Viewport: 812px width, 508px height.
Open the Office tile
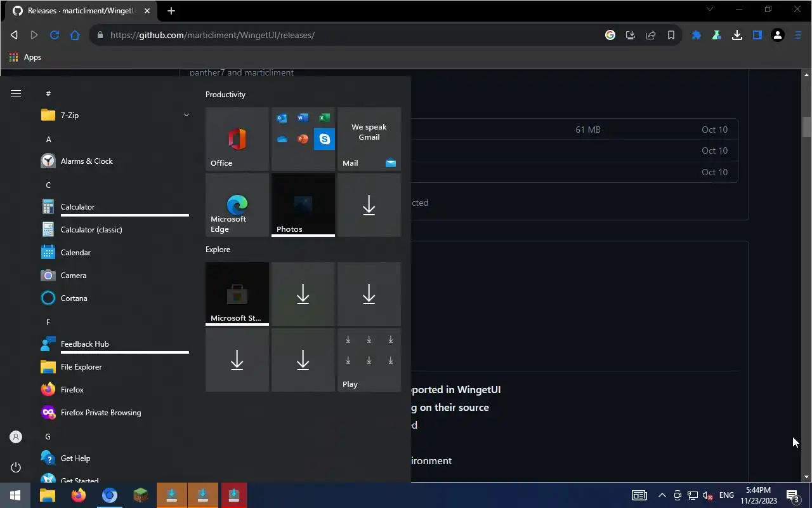click(237, 139)
